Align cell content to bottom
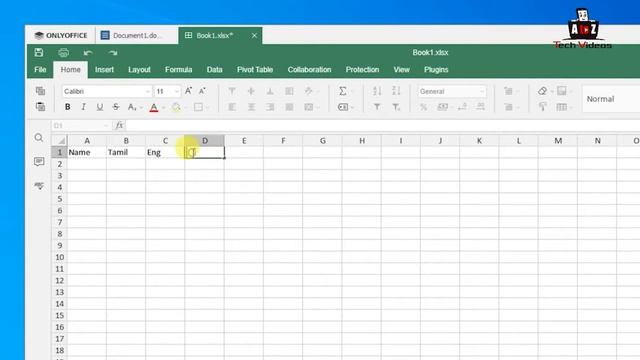Image resolution: width=640 pixels, height=360 pixels. pyautogui.click(x=270, y=91)
